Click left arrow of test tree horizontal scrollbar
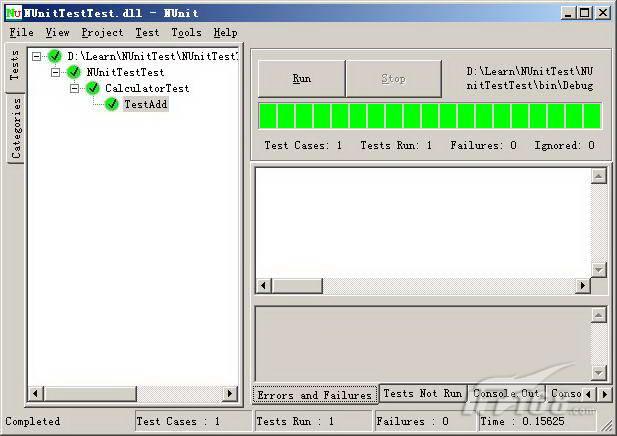This screenshot has height=436, width=617. click(x=36, y=393)
